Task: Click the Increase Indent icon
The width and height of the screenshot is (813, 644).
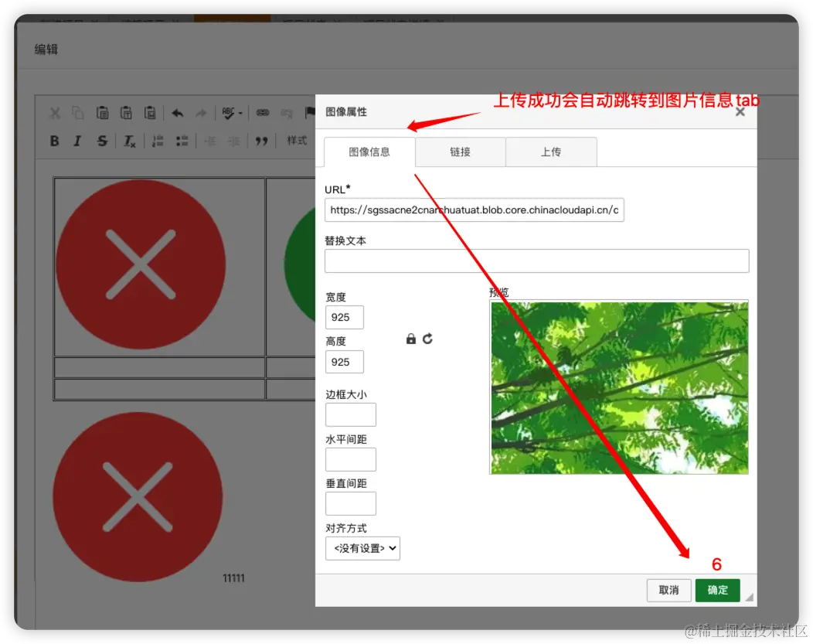Action: pos(234,141)
